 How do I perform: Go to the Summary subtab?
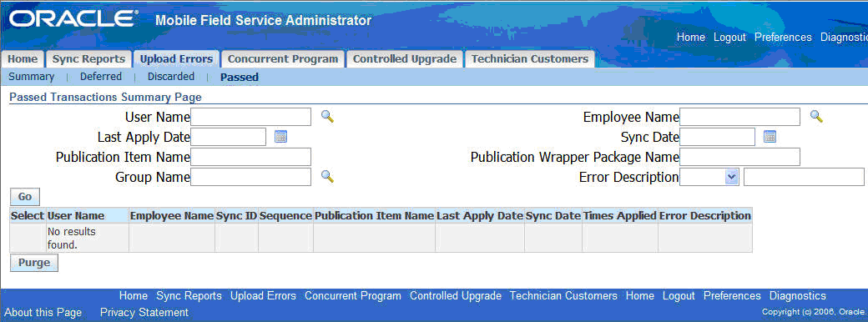(x=32, y=77)
